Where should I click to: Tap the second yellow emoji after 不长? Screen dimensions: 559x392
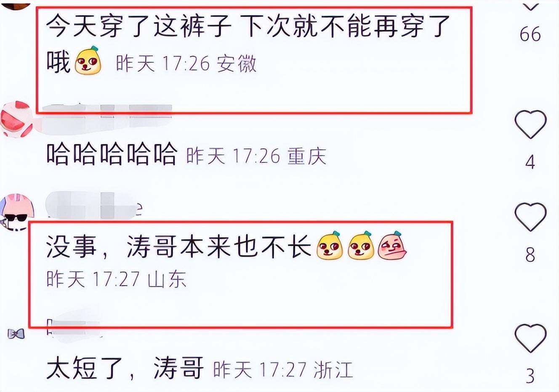tap(361, 245)
